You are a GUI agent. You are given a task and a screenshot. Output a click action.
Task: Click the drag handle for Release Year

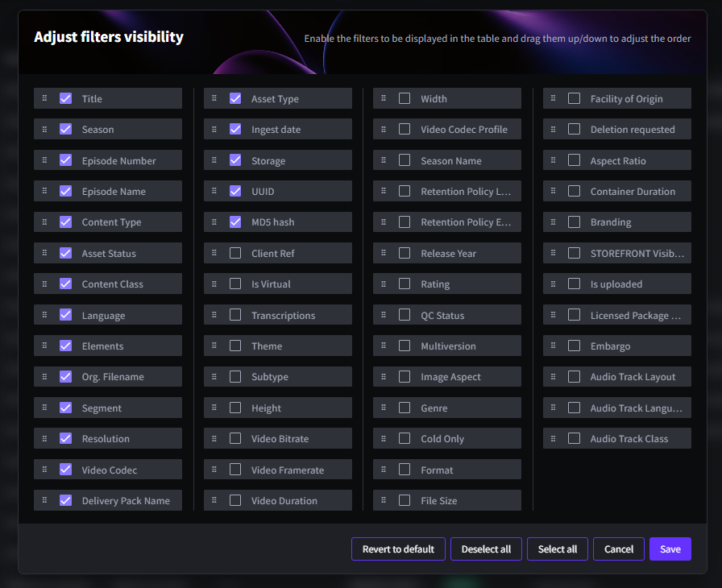pyautogui.click(x=384, y=253)
